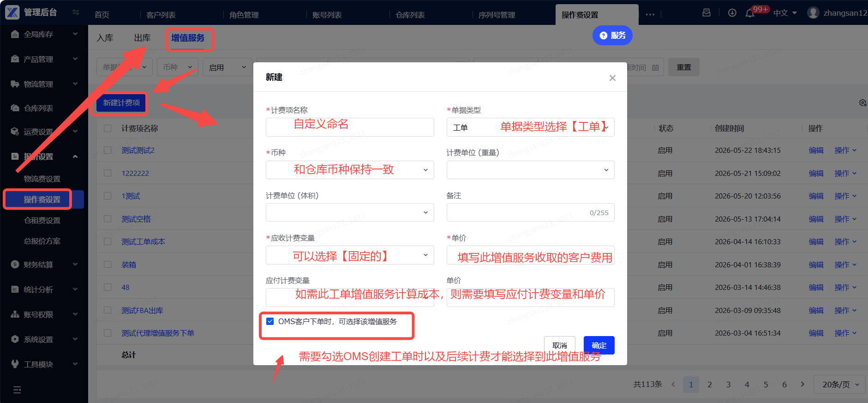This screenshot has height=403, width=868.
Task: Toggle OMS客户下单时 checkbox
Action: point(270,321)
